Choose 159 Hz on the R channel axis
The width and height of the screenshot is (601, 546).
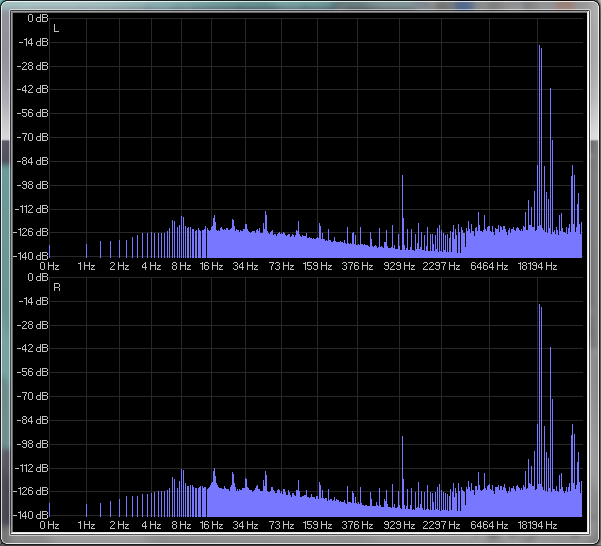(317, 525)
